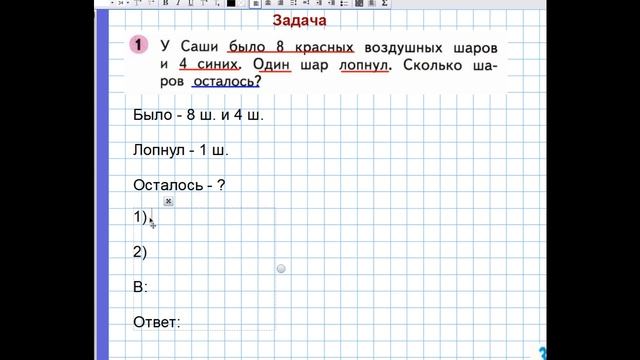Click the word "Саши" in the problem

tap(199, 47)
